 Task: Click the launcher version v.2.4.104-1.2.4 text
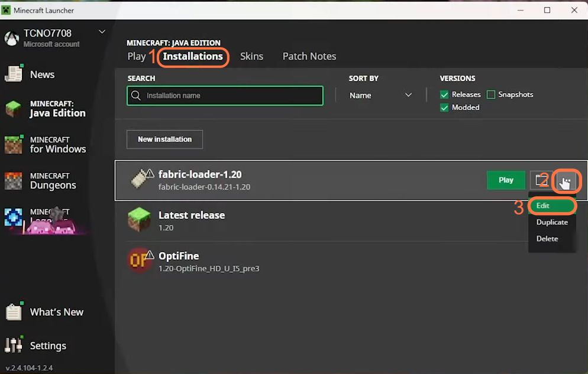pyautogui.click(x=29, y=368)
